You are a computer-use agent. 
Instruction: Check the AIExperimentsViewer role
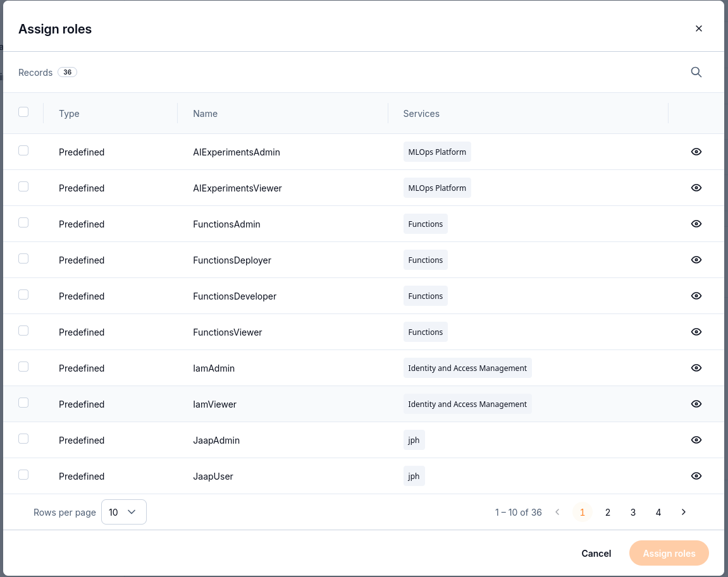23,186
